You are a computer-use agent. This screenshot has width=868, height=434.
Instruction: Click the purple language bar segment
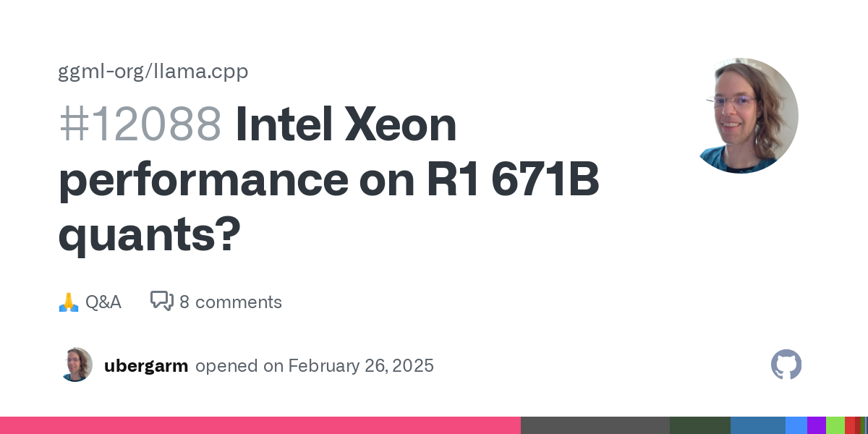point(816,425)
